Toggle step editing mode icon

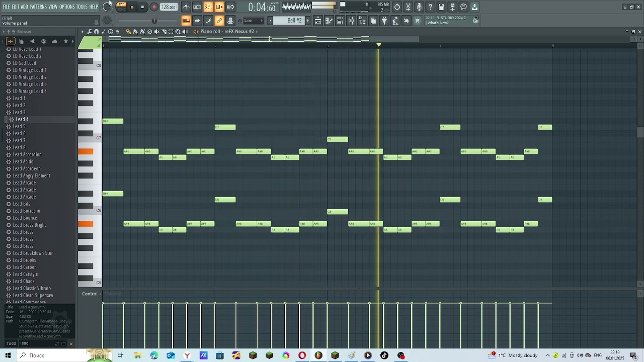point(208,21)
